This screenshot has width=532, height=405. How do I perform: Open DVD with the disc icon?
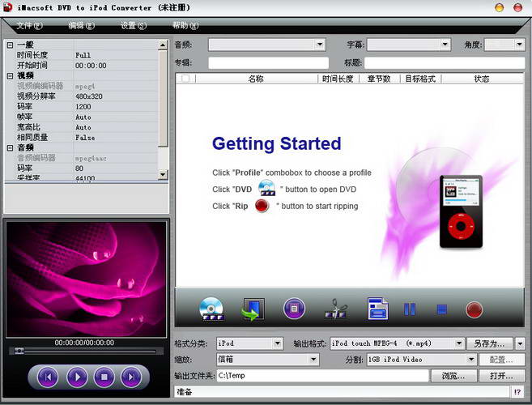coord(211,309)
